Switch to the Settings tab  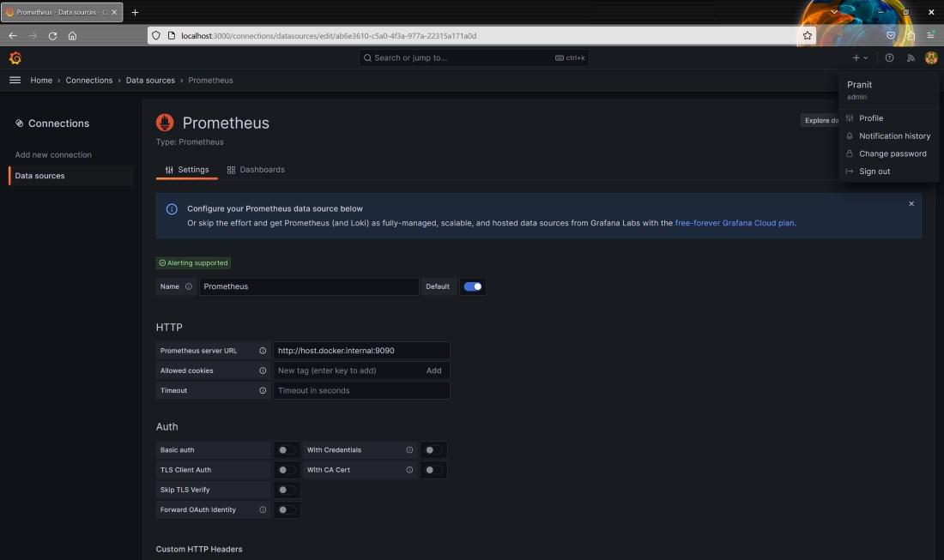(x=186, y=170)
